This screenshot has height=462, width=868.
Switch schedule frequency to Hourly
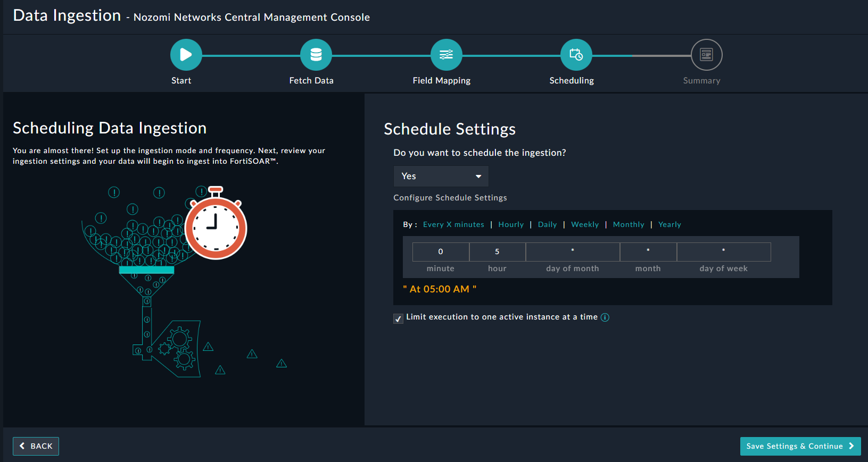click(511, 224)
